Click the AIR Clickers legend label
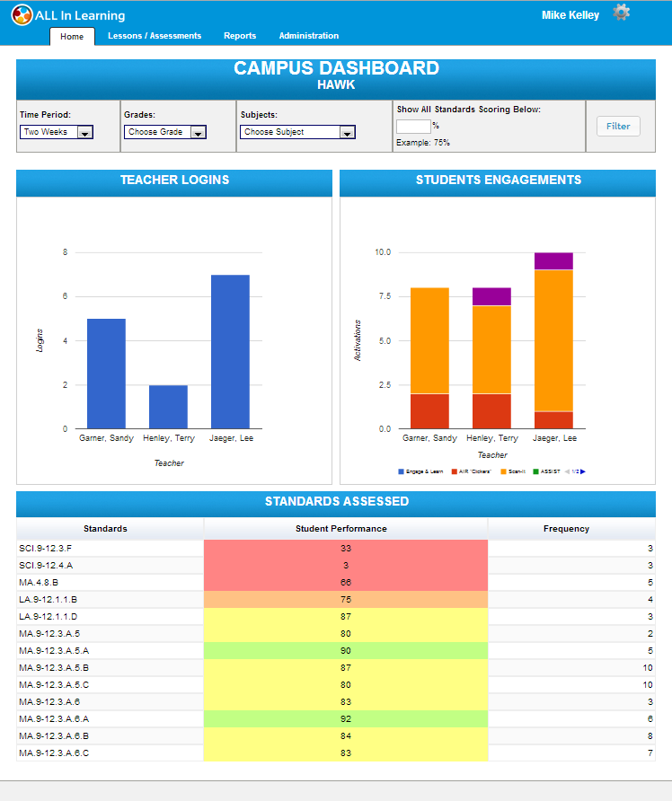Viewport: 672px width, 801px height. pyautogui.click(x=474, y=471)
